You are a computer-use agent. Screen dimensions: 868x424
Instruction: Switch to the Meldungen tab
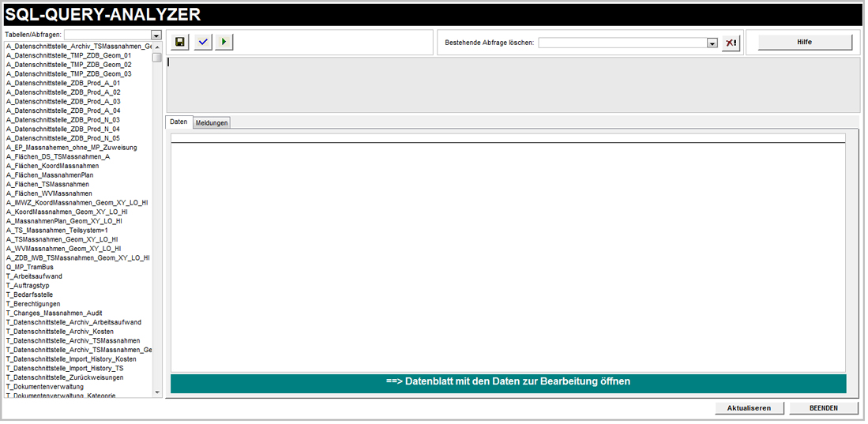212,122
